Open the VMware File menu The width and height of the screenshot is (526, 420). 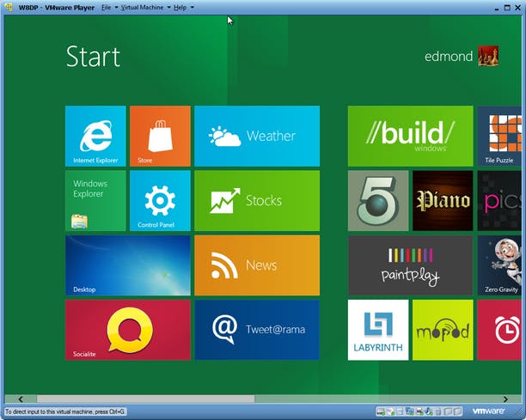click(107, 8)
